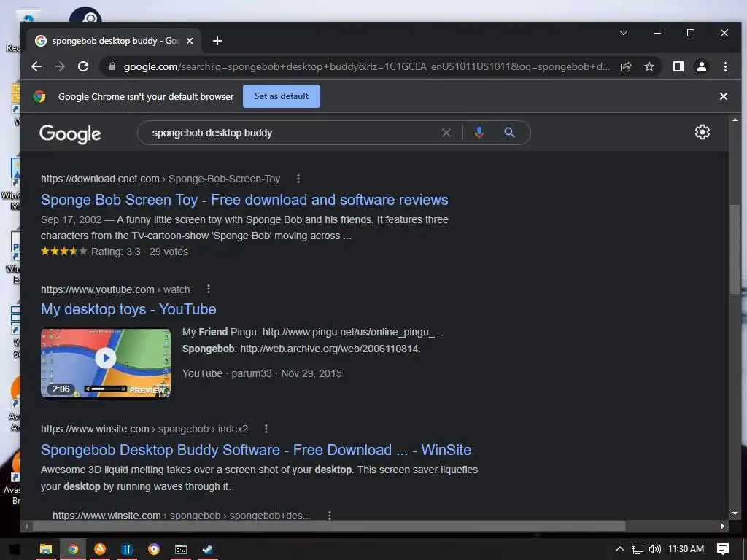This screenshot has height=560, width=747.
Task: Open network settings from tray
Action: pos(638,549)
